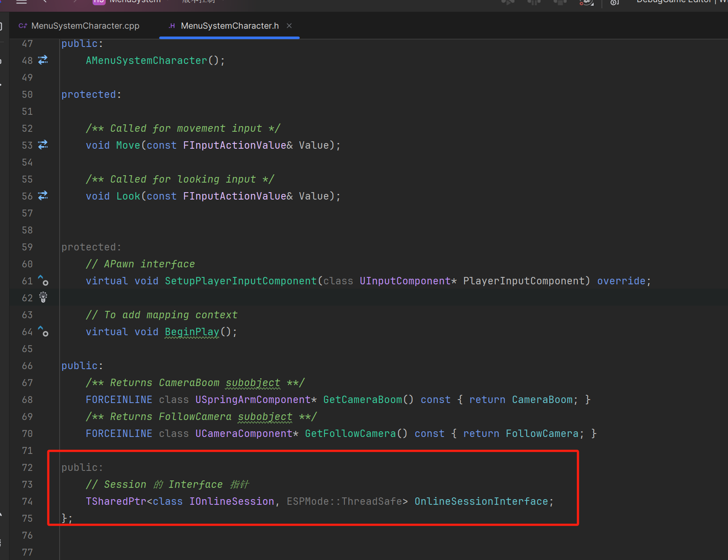Click the GetFollowCamera function name
Image resolution: width=728 pixels, height=560 pixels.
[x=351, y=433]
